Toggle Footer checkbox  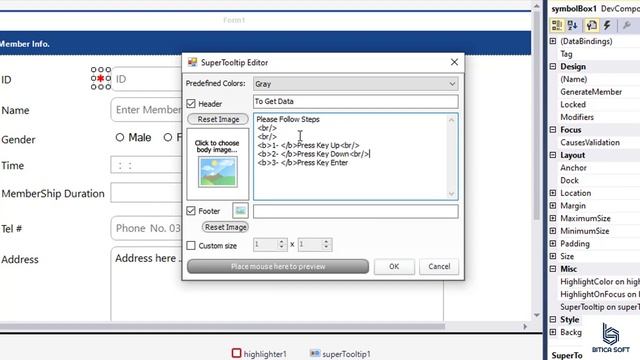191,211
